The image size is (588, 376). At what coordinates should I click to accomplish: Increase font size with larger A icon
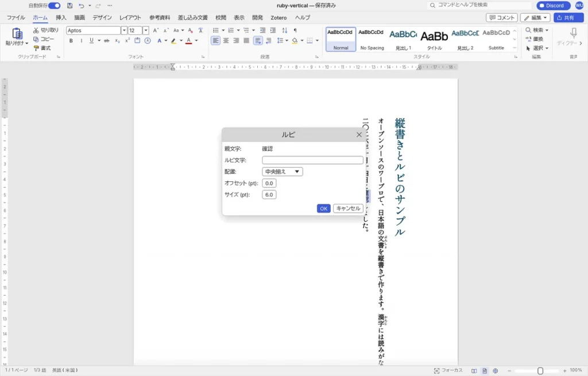[156, 30]
